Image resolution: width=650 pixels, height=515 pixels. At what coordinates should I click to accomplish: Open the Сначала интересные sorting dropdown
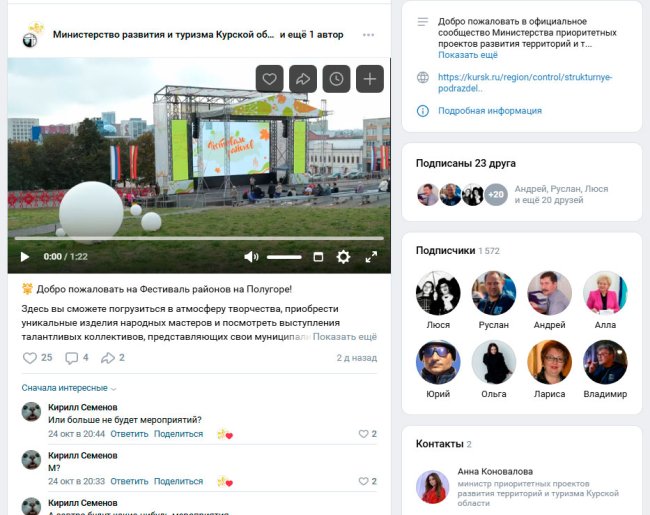coord(69,388)
